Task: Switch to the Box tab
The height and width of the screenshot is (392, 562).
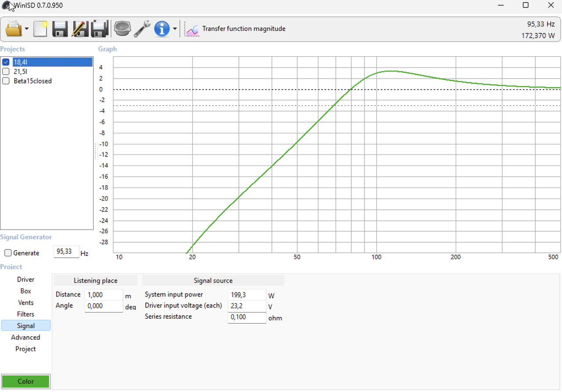Action: [25, 291]
